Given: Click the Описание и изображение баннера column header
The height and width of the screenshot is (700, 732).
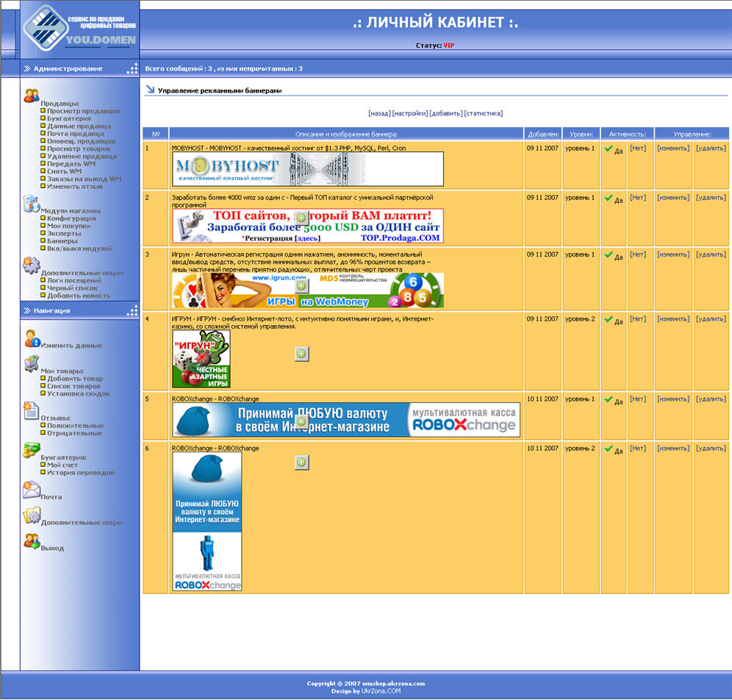Looking at the screenshot, I should (346, 134).
